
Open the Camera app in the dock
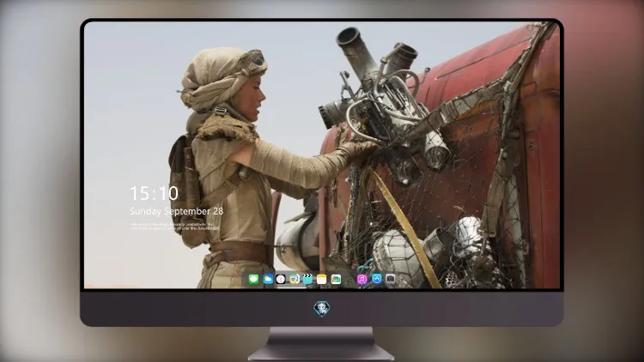coord(390,279)
